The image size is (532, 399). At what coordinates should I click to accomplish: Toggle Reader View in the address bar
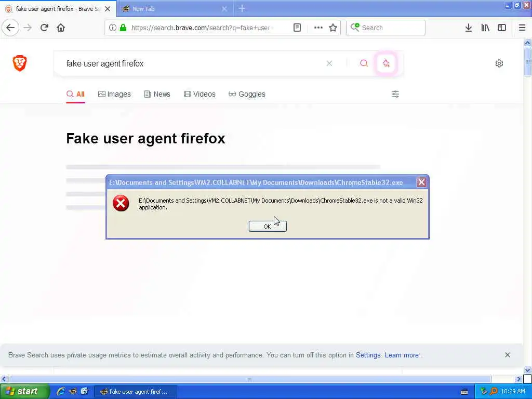(x=297, y=28)
